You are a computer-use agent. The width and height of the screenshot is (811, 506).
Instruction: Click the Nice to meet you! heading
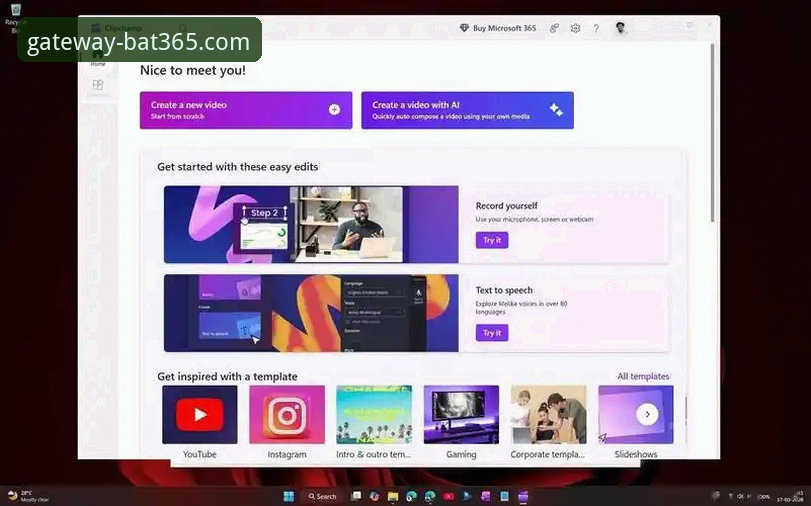(x=193, y=70)
